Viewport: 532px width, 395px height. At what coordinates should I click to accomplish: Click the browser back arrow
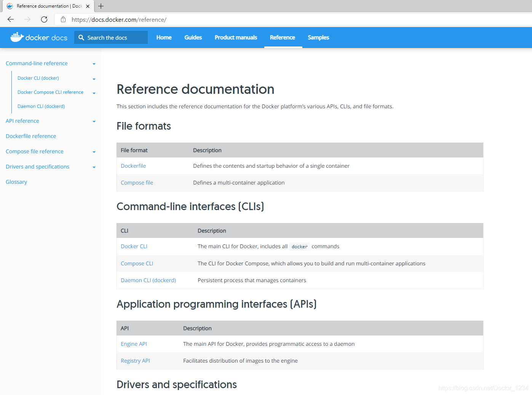coord(11,19)
